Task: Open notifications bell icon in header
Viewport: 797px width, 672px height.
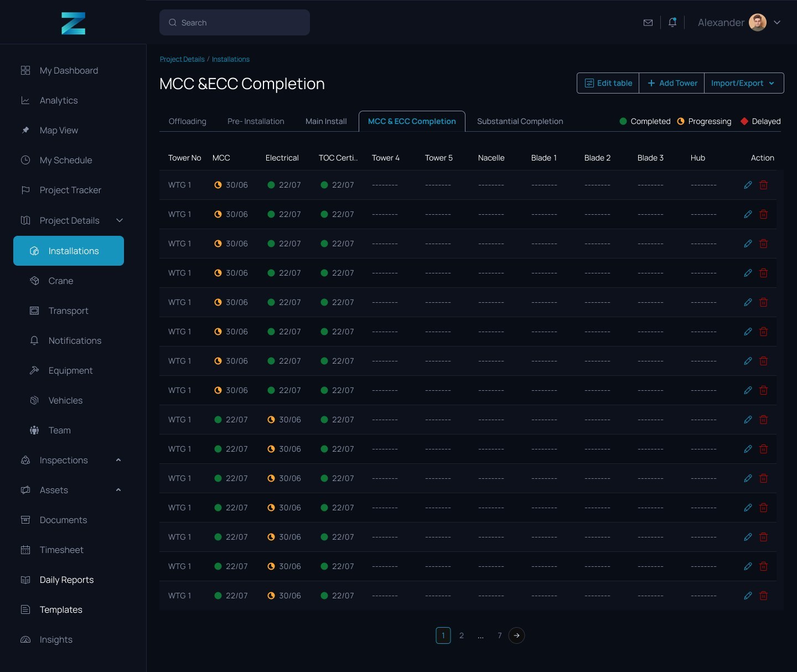Action: pos(672,22)
